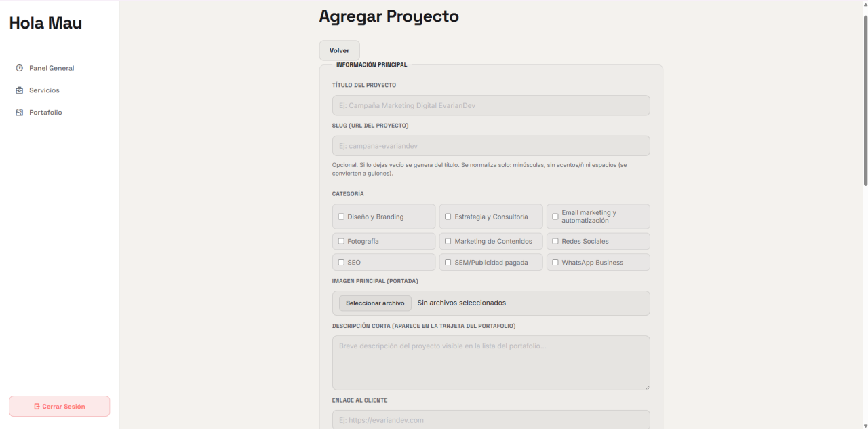The width and height of the screenshot is (868, 429).
Task: Focus the Slug URL input field
Action: [x=491, y=146]
